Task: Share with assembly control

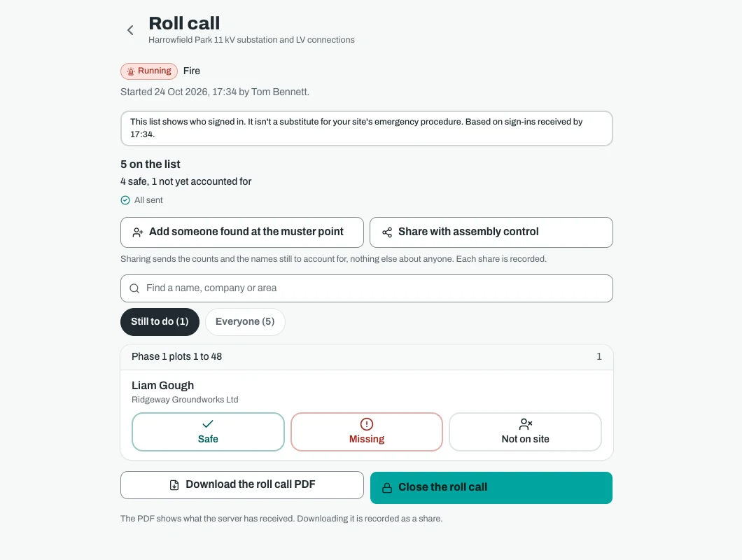Action: coord(491,232)
